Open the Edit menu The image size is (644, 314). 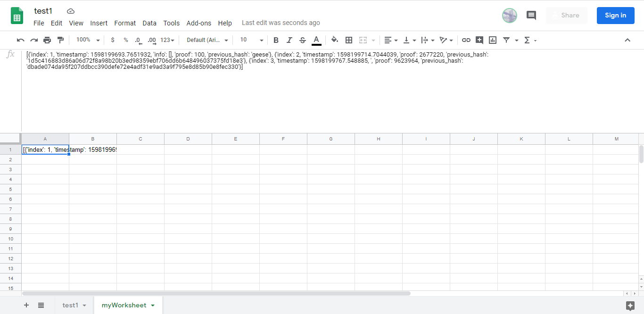pos(57,23)
